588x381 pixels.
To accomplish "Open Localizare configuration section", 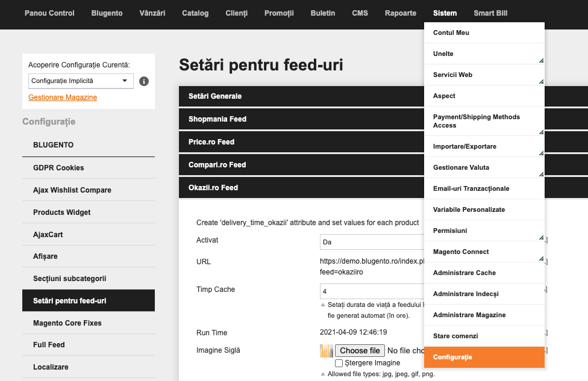I will [x=89, y=367].
